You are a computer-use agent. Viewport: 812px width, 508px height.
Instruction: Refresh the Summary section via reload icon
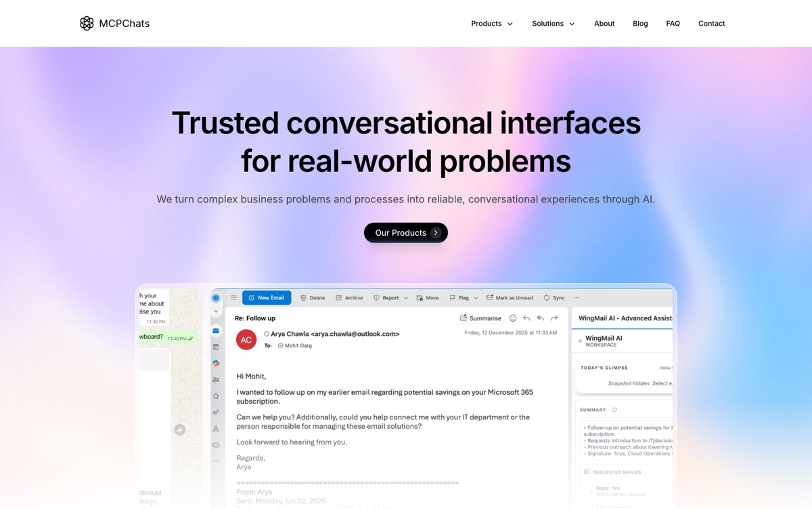tap(614, 410)
